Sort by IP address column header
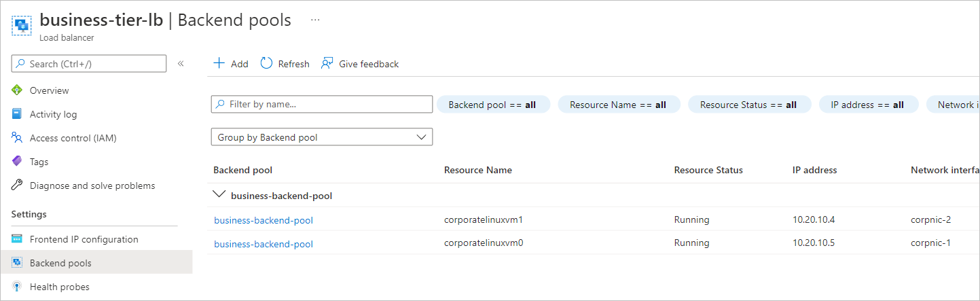 [814, 170]
